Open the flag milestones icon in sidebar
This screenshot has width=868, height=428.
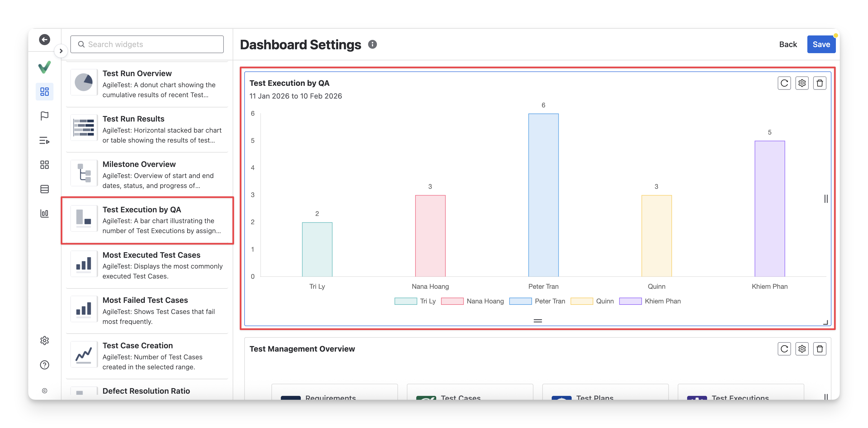[45, 116]
